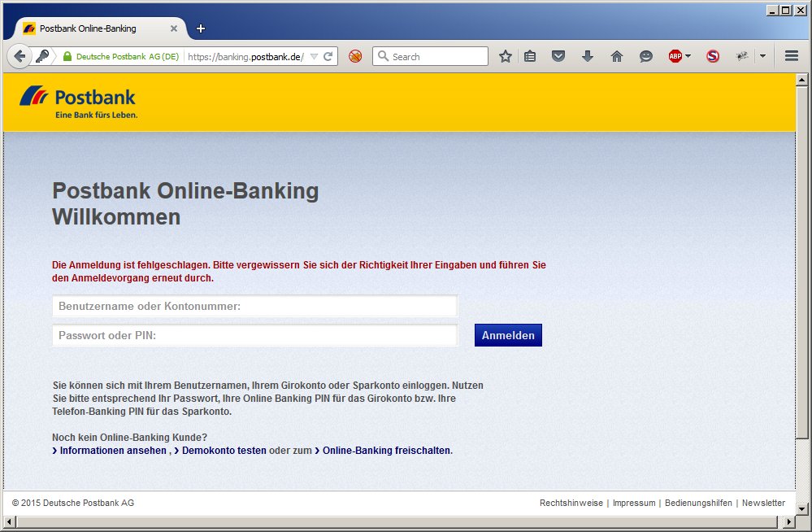The width and height of the screenshot is (812, 532).
Task: Click the Greasemonkey toolbar icon
Action: 742,56
